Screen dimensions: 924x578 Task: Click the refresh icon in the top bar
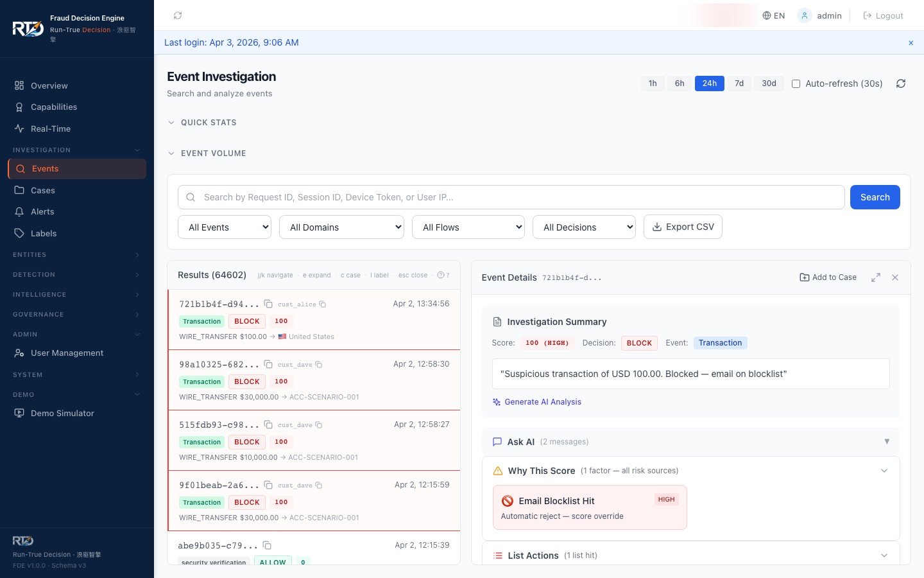[178, 15]
